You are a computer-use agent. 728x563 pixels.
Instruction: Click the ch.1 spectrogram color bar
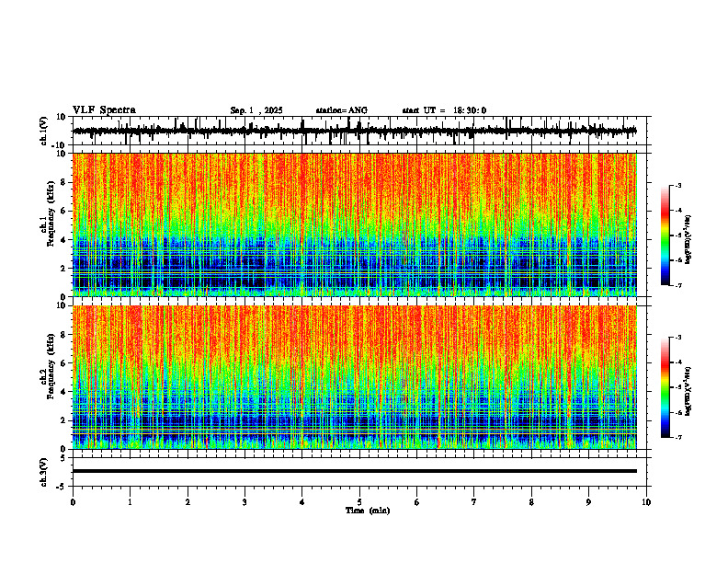pyautogui.click(x=665, y=236)
